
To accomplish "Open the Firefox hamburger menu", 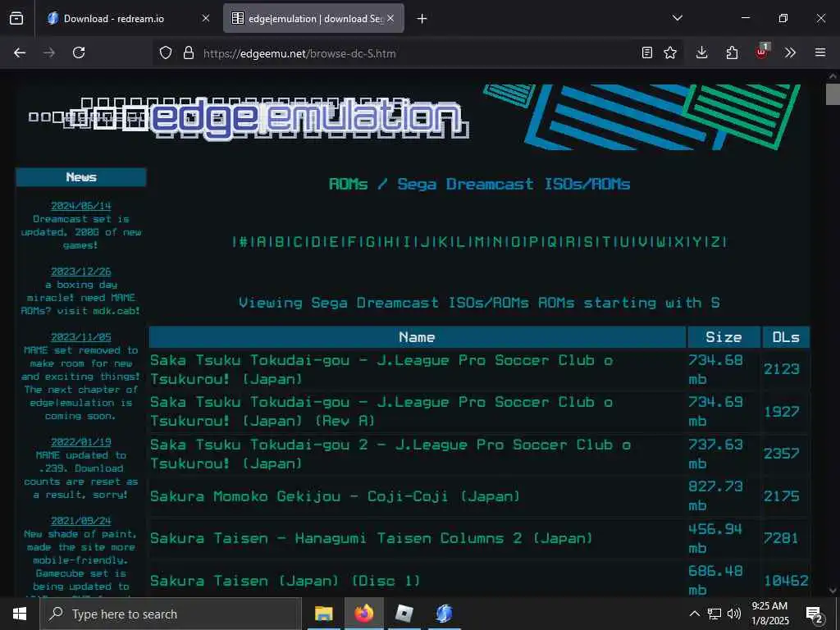I will (820, 53).
